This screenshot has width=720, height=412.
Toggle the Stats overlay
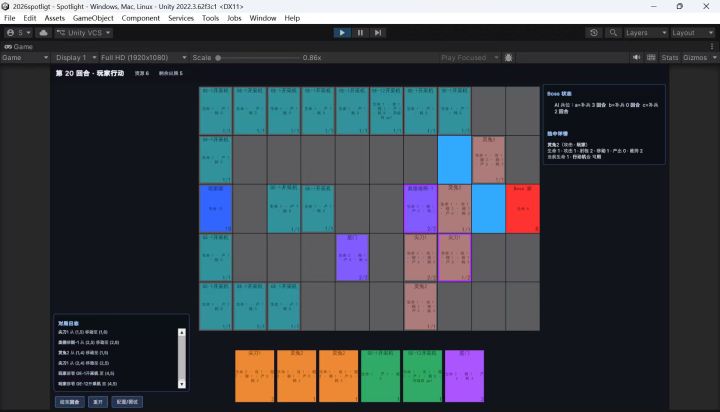669,57
